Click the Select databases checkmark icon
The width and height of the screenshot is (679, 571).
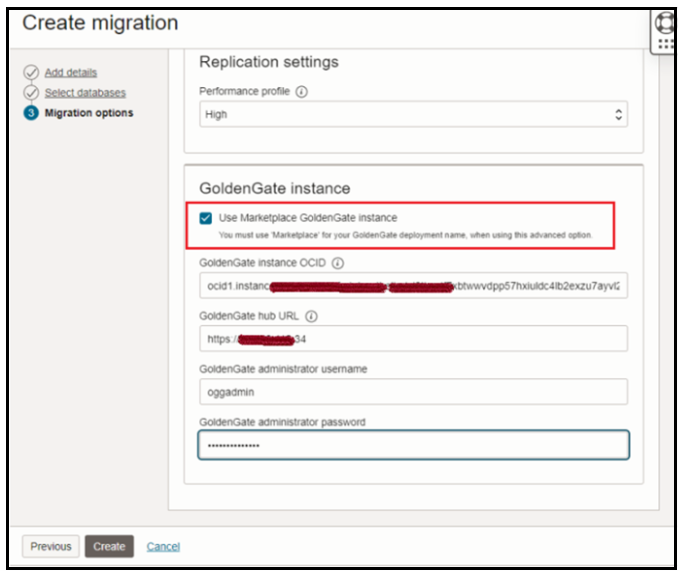pyautogui.click(x=31, y=93)
